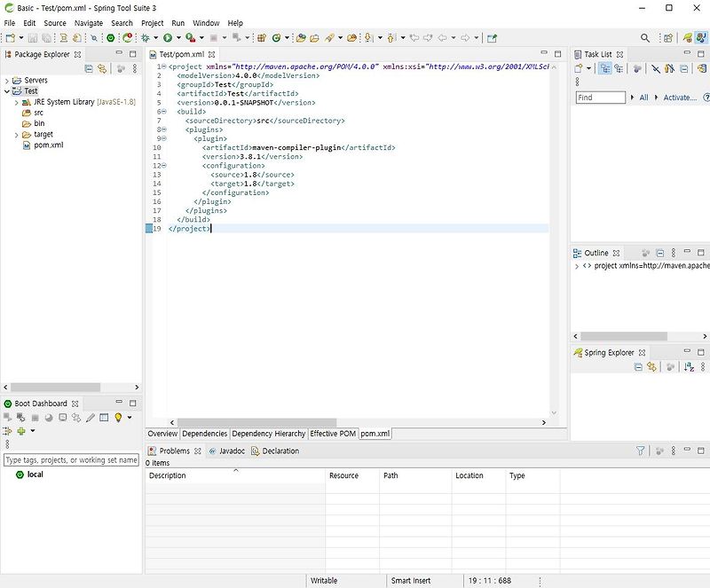This screenshot has width=710, height=588.
Task: Open pom.xml in Package Explorer
Action: click(48, 145)
